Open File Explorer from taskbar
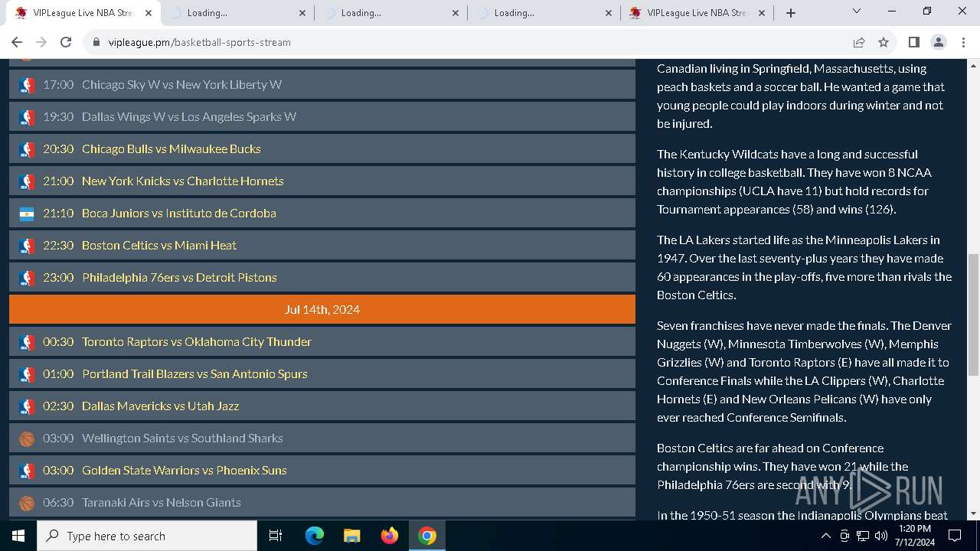This screenshot has height=551, width=980. coord(351,536)
